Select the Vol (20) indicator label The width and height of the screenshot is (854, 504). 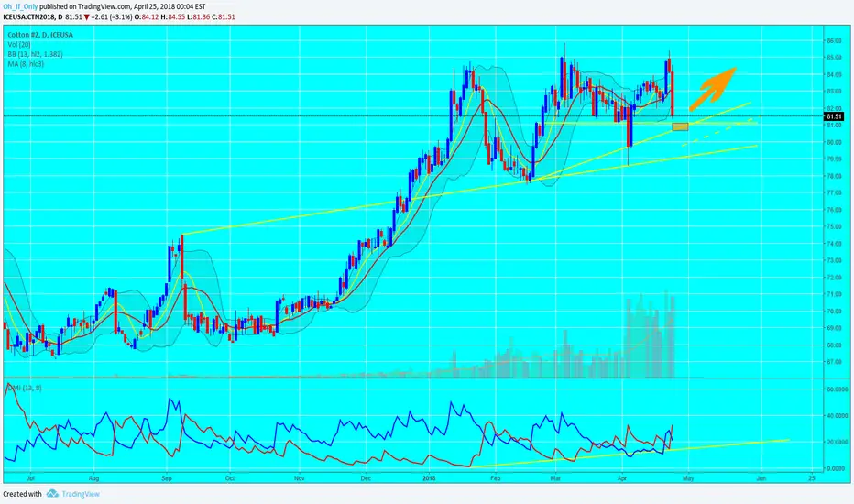(19, 45)
